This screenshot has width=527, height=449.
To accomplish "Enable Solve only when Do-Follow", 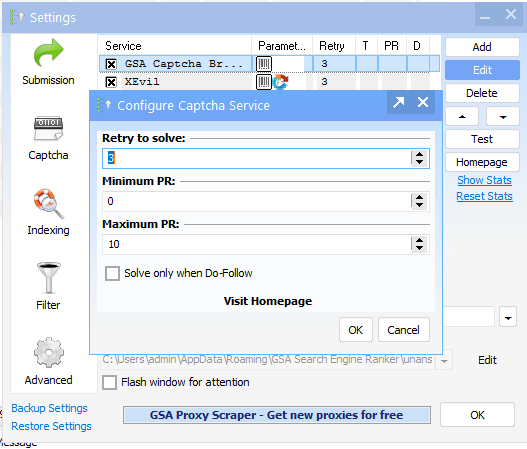I will (x=112, y=273).
